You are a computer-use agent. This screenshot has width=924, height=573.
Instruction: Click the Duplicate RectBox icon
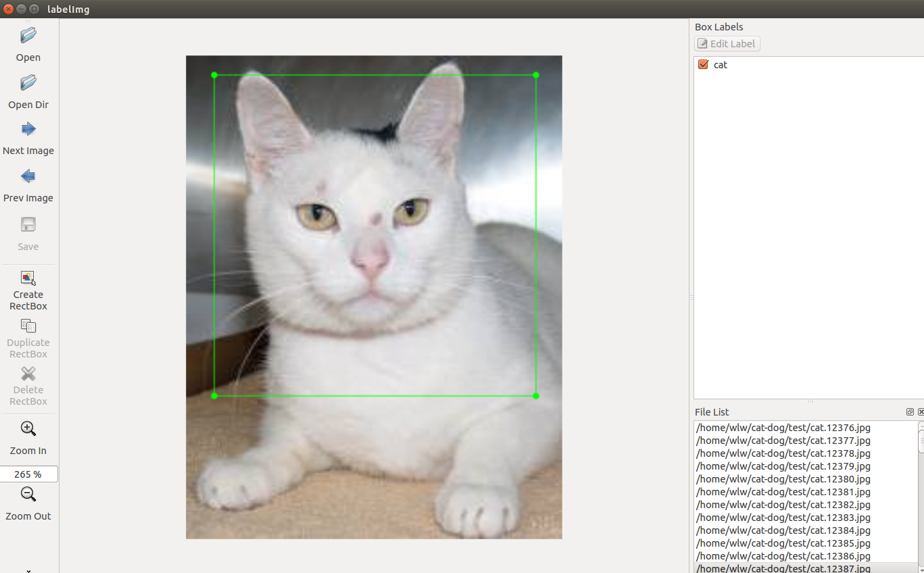[x=28, y=326]
